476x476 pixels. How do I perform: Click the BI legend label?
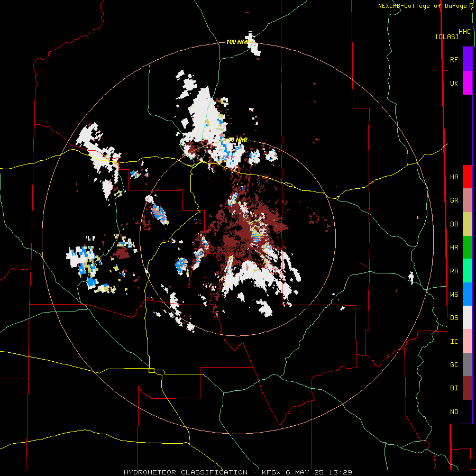point(454,388)
